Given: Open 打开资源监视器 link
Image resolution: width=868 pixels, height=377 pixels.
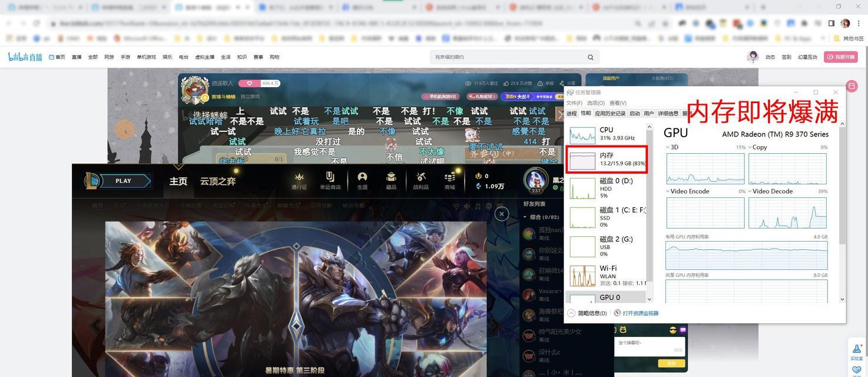Looking at the screenshot, I should click(637, 313).
